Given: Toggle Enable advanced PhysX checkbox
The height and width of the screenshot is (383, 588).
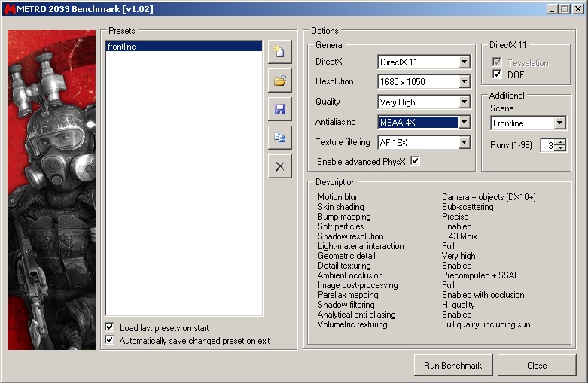Looking at the screenshot, I should (x=415, y=161).
